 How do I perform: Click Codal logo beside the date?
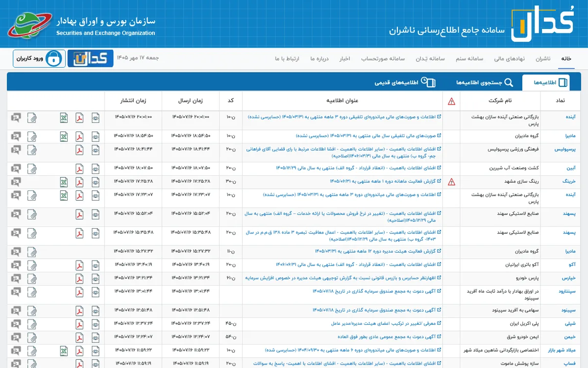(x=90, y=58)
